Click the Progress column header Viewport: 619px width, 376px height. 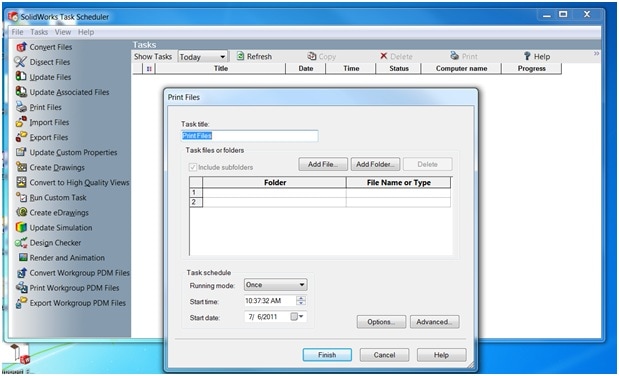coord(531,68)
